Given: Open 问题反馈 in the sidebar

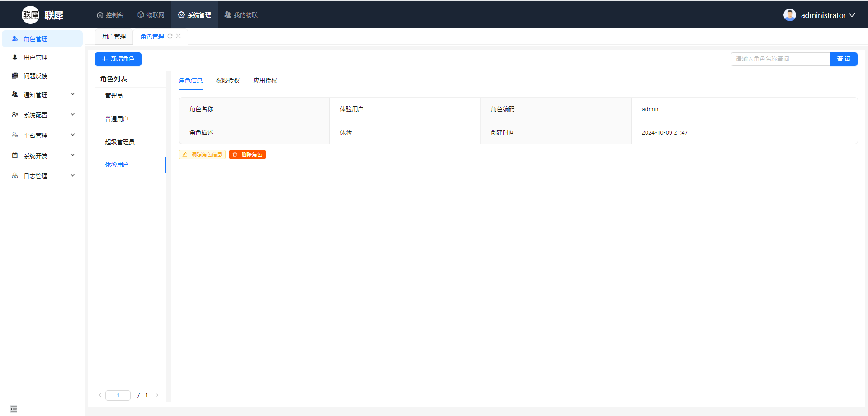Looking at the screenshot, I should click(35, 76).
